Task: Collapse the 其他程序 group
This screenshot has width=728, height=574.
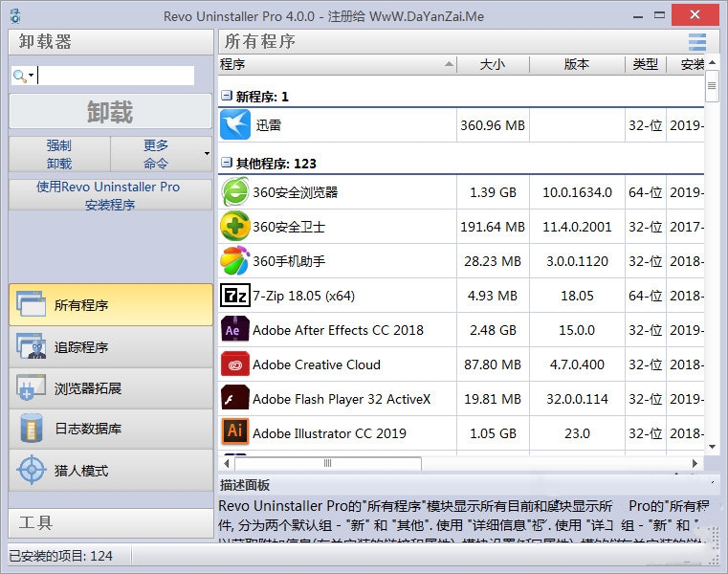Action: (226, 163)
